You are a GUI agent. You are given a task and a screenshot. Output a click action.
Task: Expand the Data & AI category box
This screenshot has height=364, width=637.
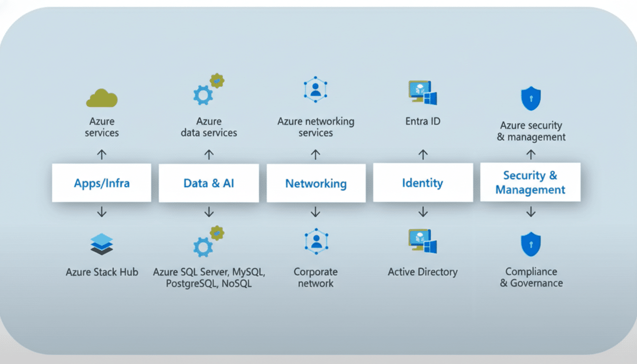coord(209,182)
